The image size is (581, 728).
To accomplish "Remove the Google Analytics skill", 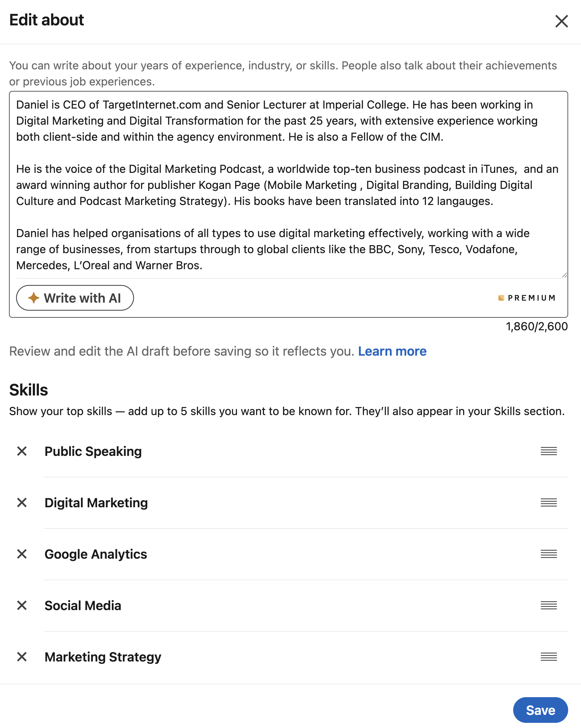I will point(22,554).
